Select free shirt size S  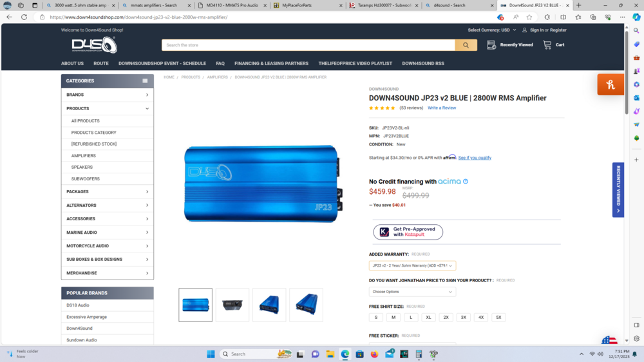point(376,317)
